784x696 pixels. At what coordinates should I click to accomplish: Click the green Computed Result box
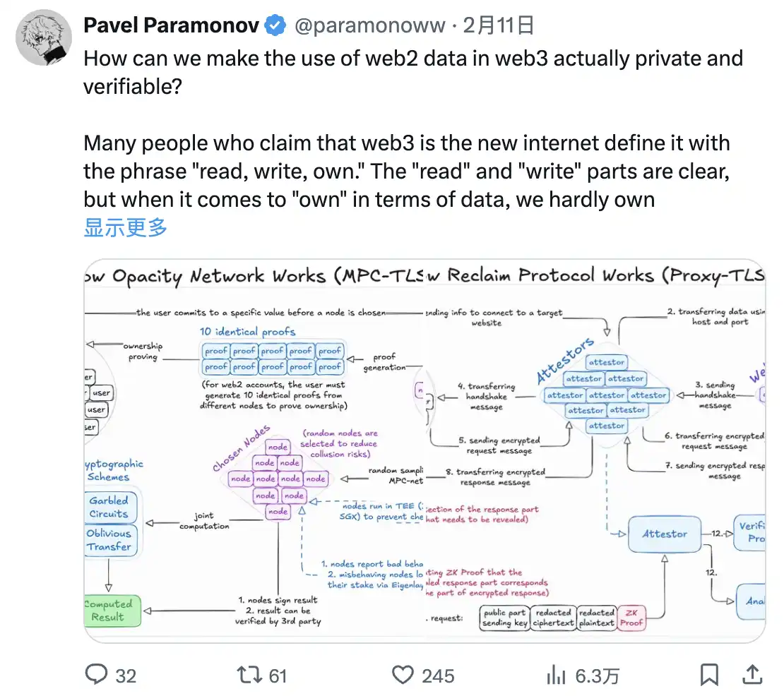[x=111, y=611]
